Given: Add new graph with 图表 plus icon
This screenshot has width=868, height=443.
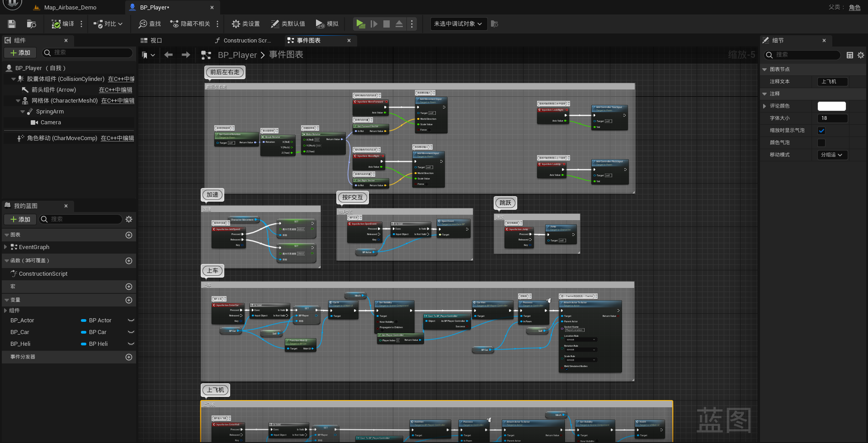Looking at the screenshot, I should 129,235.
